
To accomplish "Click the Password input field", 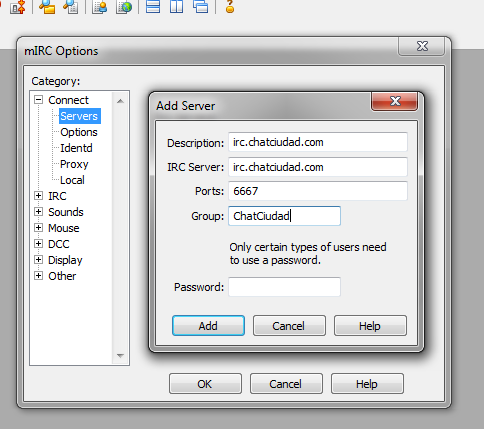I will coord(284,287).
